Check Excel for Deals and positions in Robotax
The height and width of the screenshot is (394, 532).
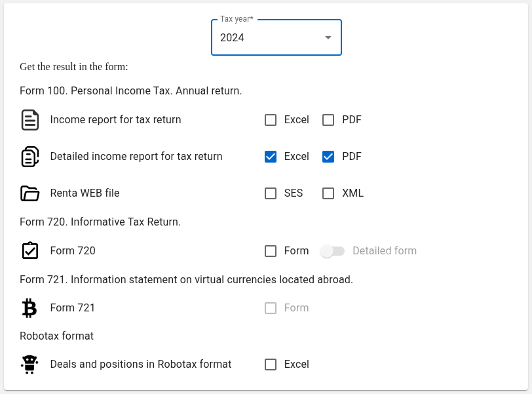271,364
